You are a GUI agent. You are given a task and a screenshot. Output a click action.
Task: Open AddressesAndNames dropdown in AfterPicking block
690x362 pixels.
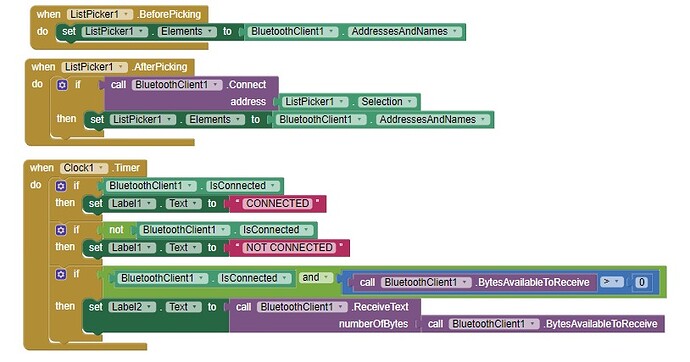(433, 120)
